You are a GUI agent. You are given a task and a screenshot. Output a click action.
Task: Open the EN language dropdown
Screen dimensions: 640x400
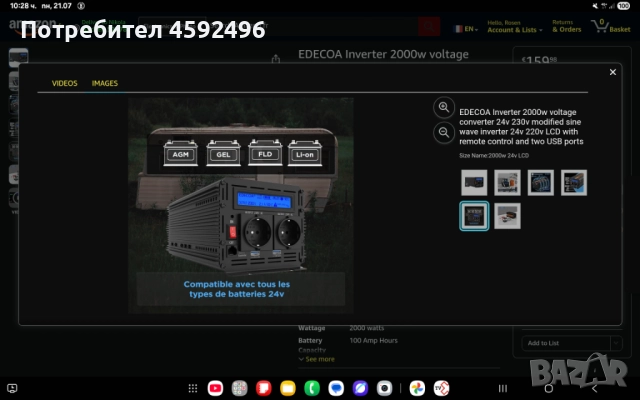466,29
